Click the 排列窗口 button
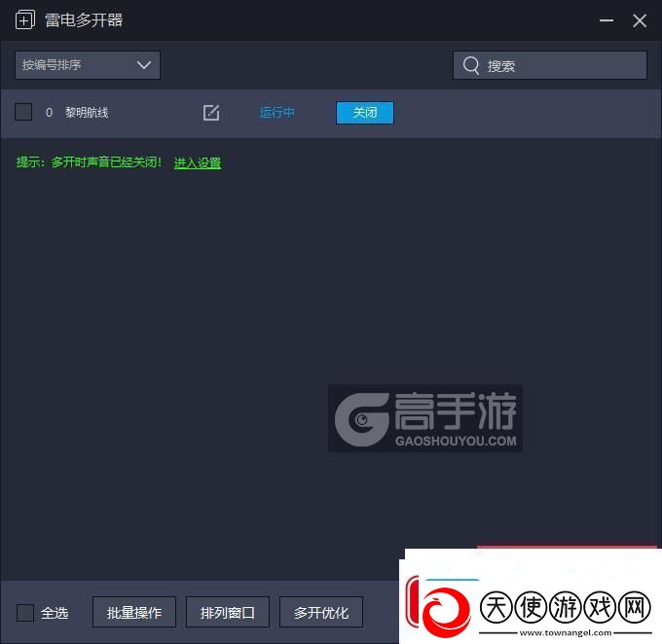 228,612
